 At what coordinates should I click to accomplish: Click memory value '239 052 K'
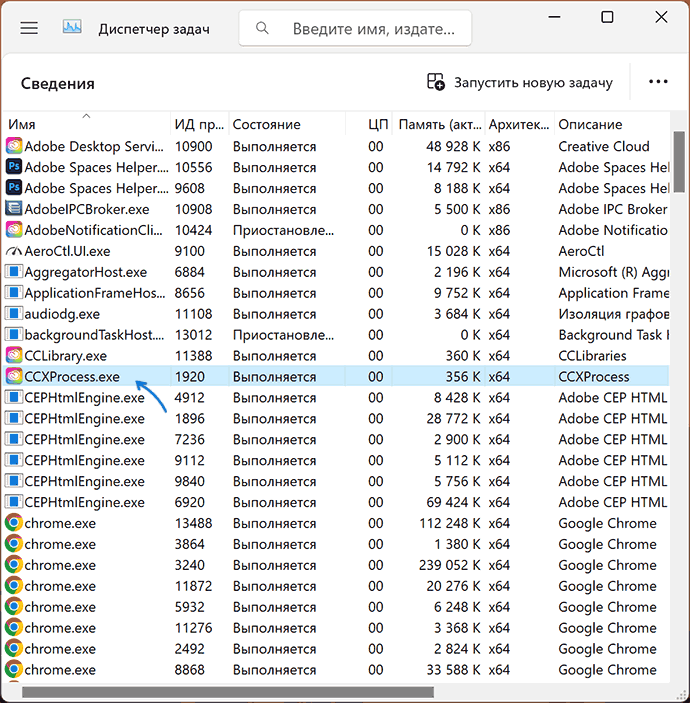click(449, 565)
